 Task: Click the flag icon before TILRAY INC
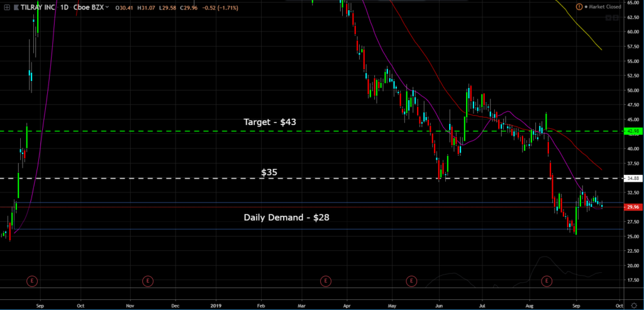(x=16, y=7)
